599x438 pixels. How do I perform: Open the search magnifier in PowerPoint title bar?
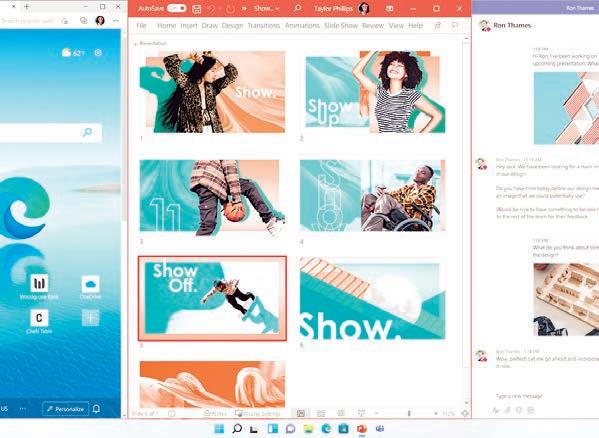(x=297, y=8)
